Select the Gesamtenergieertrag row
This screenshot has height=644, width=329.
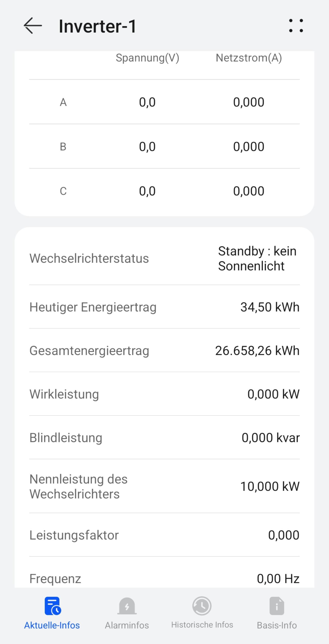[x=164, y=351]
